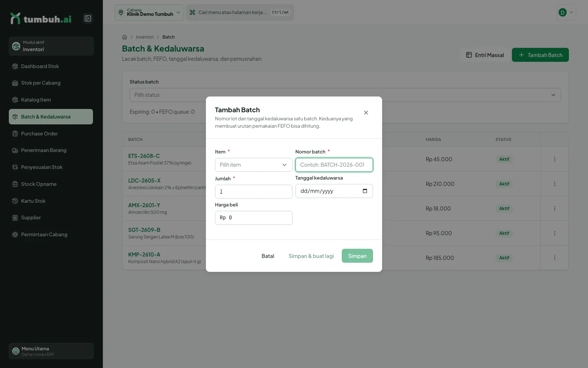Image resolution: width=588 pixels, height=368 pixels.
Task: Click the Entri Massal button
Action: pos(485,55)
